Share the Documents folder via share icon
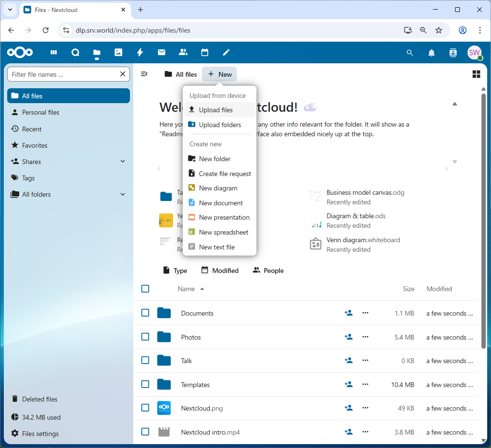The image size is (491, 448). [x=349, y=313]
